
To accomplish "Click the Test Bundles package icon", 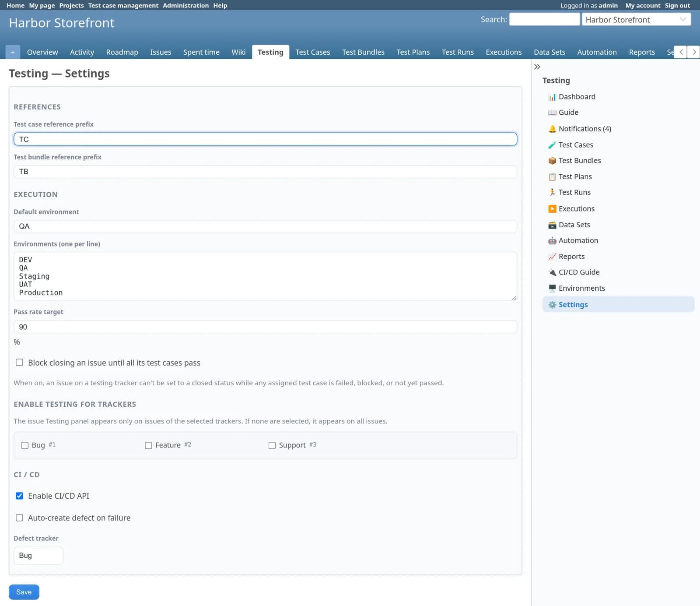I will (x=552, y=161).
